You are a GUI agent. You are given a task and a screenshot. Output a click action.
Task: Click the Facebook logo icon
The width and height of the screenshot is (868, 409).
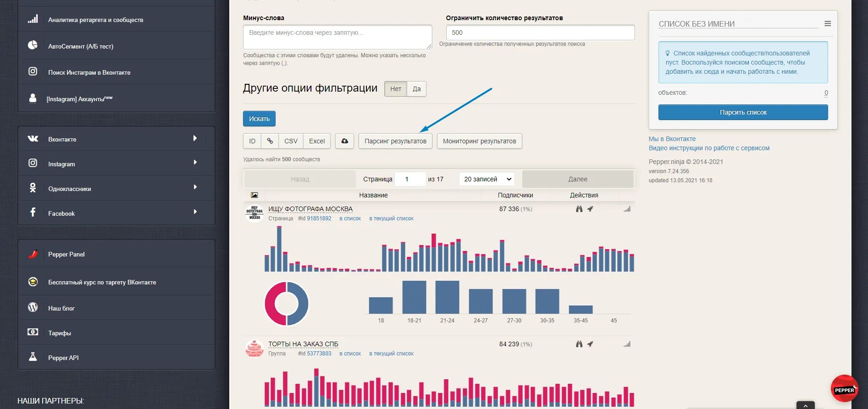click(x=33, y=212)
